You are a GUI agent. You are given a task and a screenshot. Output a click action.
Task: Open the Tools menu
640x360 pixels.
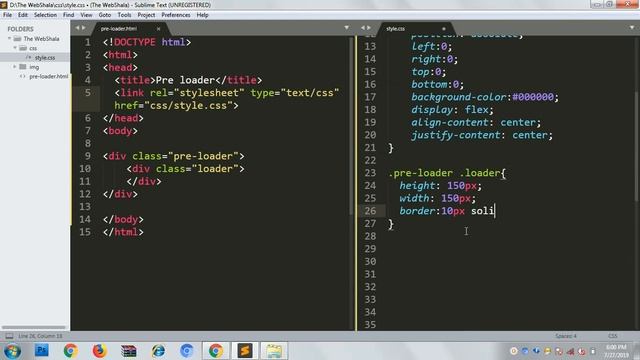(x=124, y=15)
